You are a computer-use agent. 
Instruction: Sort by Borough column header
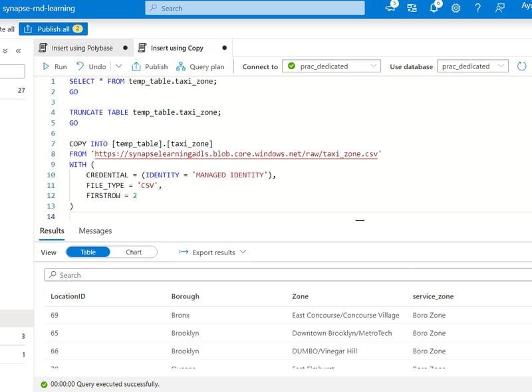point(186,296)
